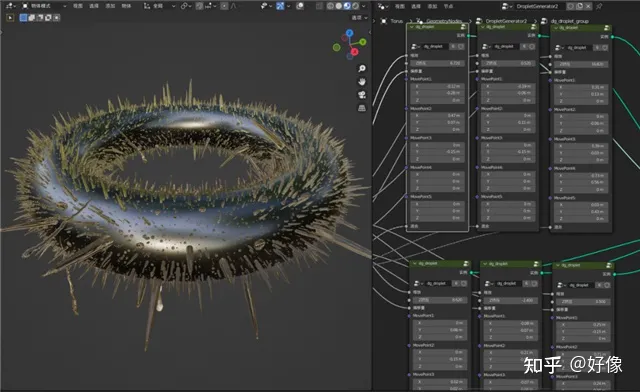Viewport: 640px width, 392px height.
Task: Click DropletGenerator2 in the breadcrumb path
Action: pos(506,21)
